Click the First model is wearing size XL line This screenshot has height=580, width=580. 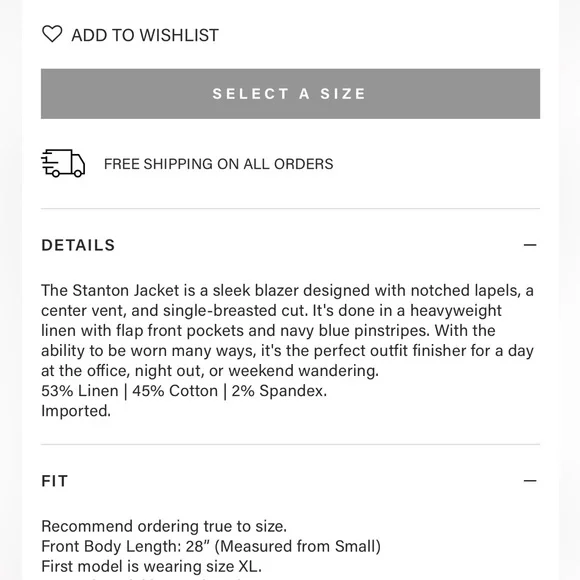pos(152,566)
